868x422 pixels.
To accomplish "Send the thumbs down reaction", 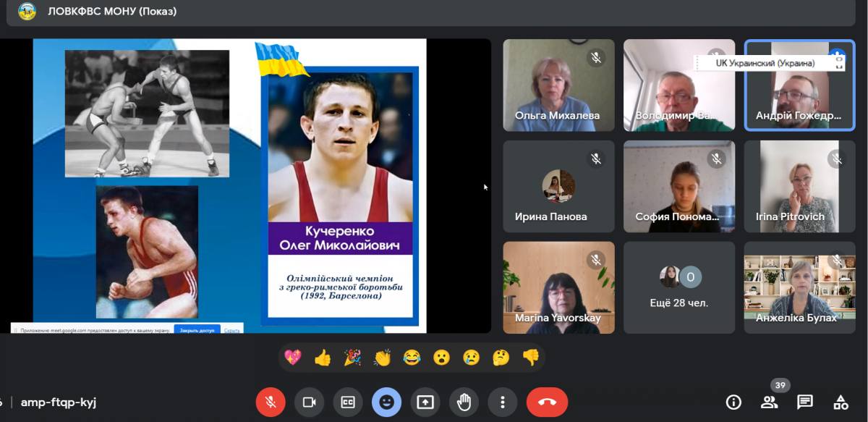I will (530, 357).
